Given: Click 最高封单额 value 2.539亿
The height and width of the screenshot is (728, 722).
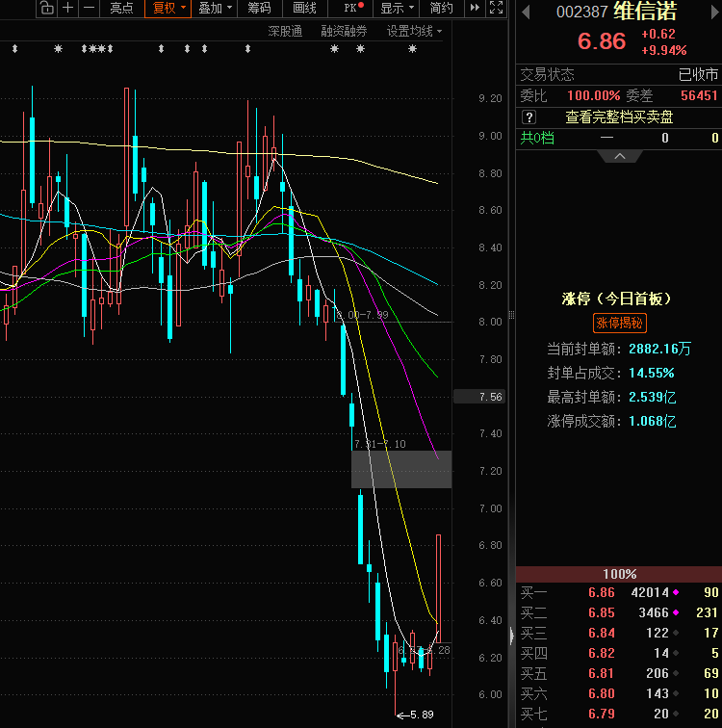Looking at the screenshot, I should click(653, 397).
